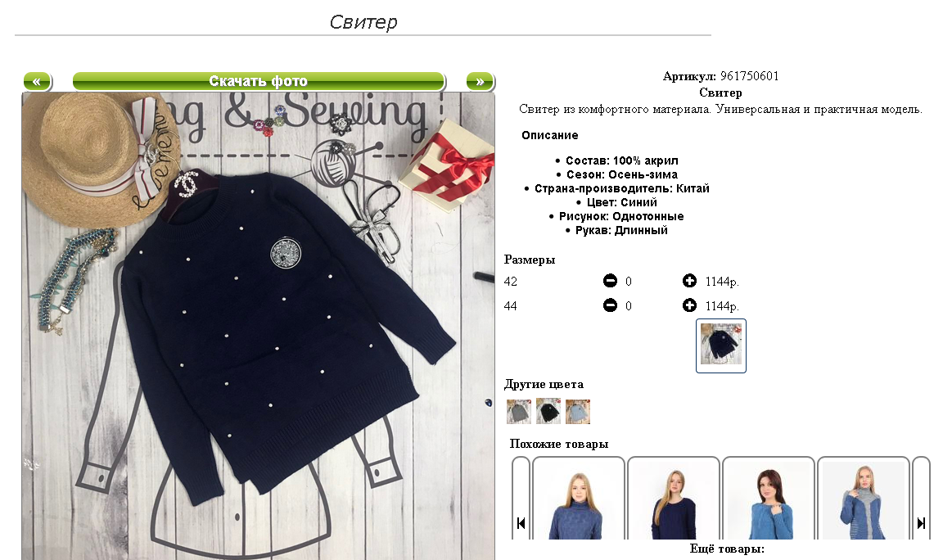Image resolution: width=934 pixels, height=560 pixels.
Task: Choose the black color variant
Action: pos(548,412)
